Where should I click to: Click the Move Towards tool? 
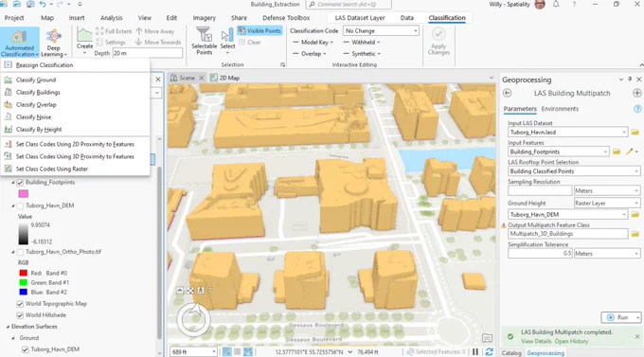tap(158, 42)
